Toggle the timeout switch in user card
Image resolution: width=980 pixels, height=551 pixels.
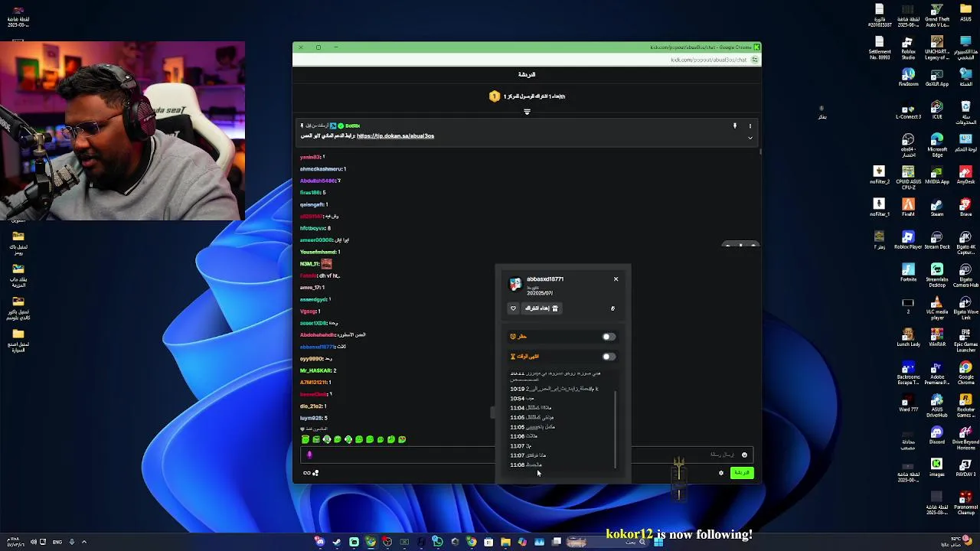pos(608,357)
